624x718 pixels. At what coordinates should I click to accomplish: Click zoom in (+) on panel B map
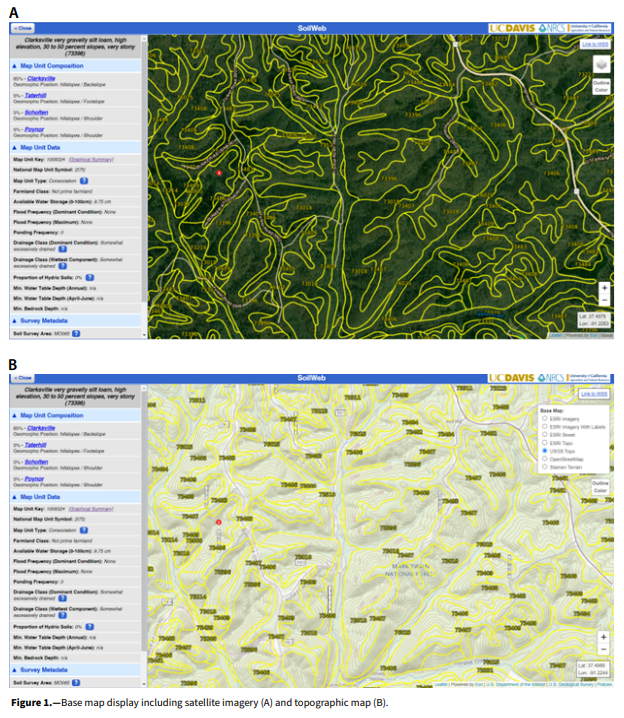[603, 637]
